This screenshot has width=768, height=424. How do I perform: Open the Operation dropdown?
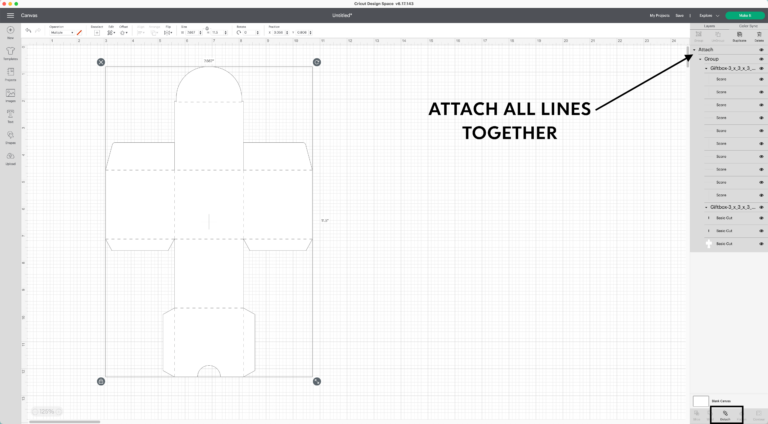61,33
